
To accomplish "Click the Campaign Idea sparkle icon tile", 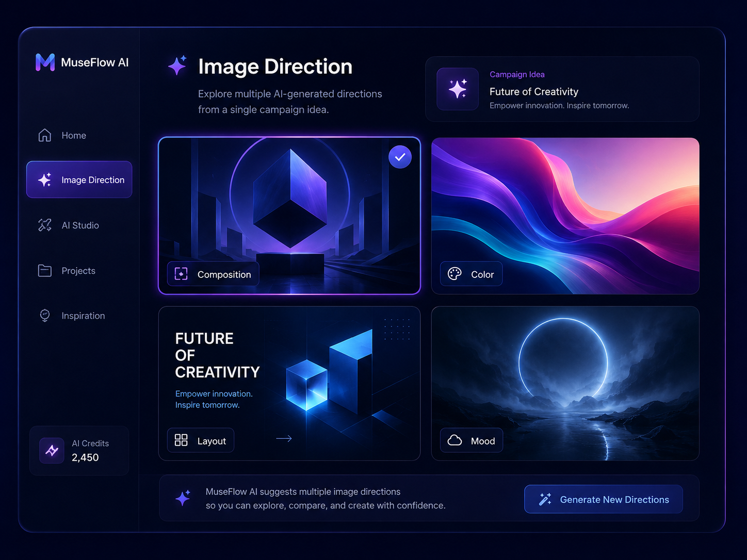I will tap(458, 89).
